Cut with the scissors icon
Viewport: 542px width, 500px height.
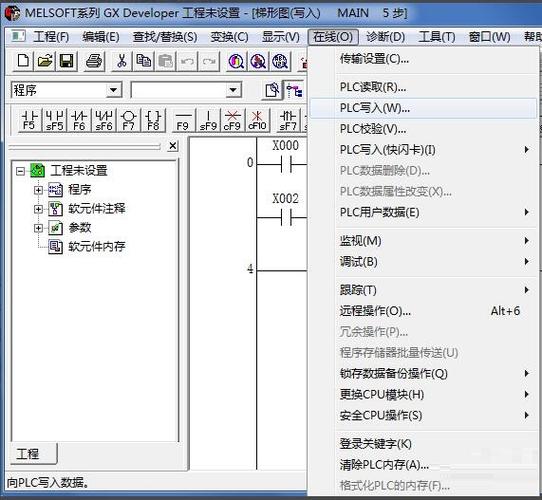[x=121, y=62]
